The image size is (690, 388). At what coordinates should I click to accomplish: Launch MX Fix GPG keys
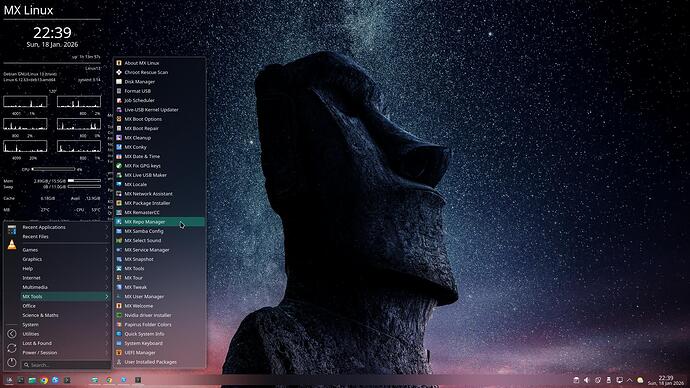point(159,166)
